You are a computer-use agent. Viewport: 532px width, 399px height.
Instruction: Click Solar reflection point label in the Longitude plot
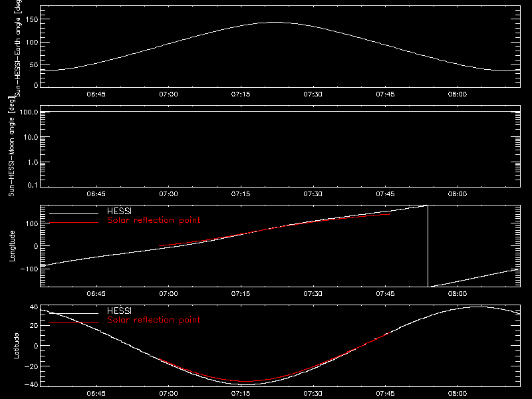tap(154, 220)
